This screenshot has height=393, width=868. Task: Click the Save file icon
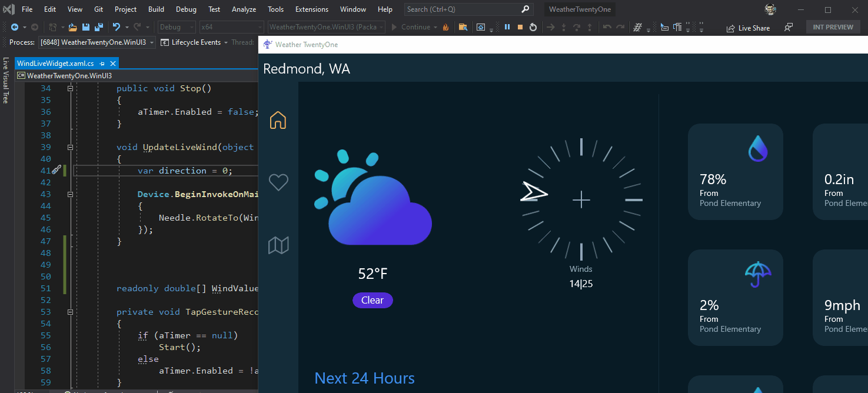[x=86, y=27]
